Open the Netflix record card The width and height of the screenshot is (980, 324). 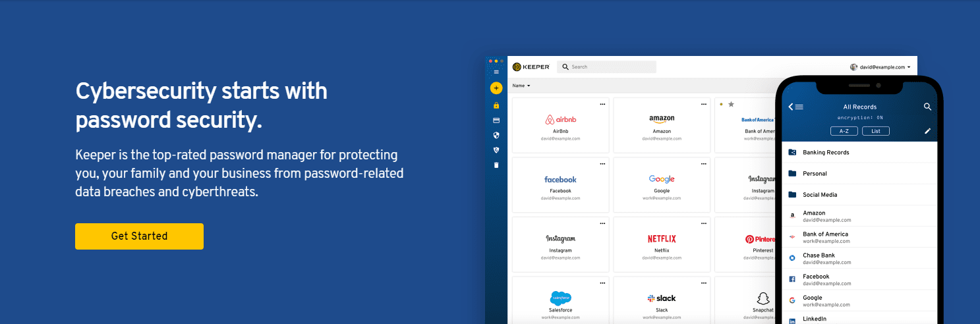click(662, 244)
